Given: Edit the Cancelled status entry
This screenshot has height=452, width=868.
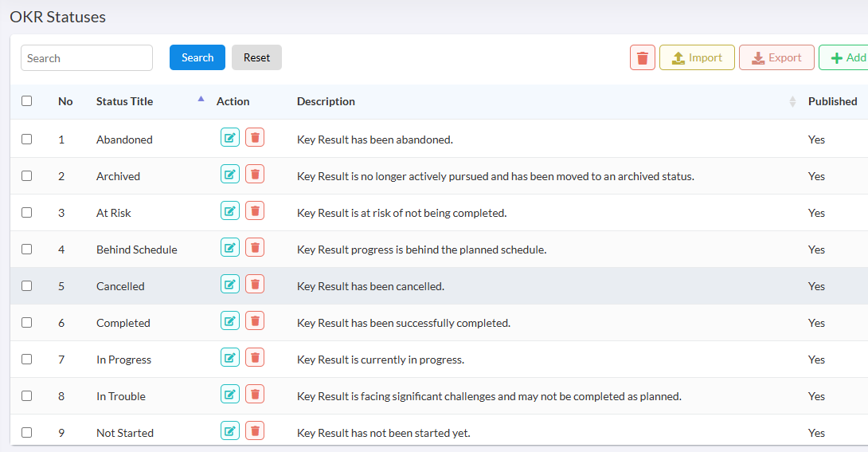Looking at the screenshot, I should pyautogui.click(x=229, y=284).
